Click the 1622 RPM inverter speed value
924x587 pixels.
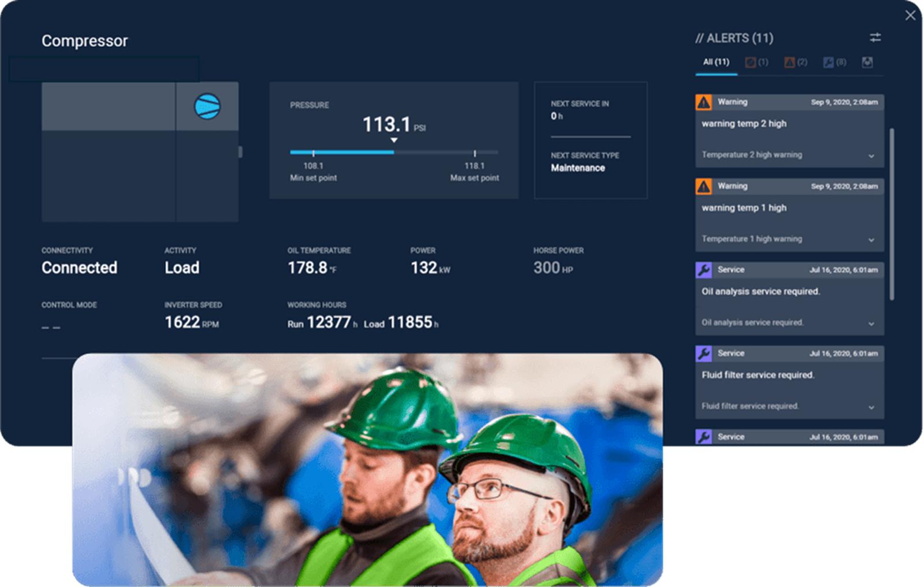pyautogui.click(x=192, y=322)
